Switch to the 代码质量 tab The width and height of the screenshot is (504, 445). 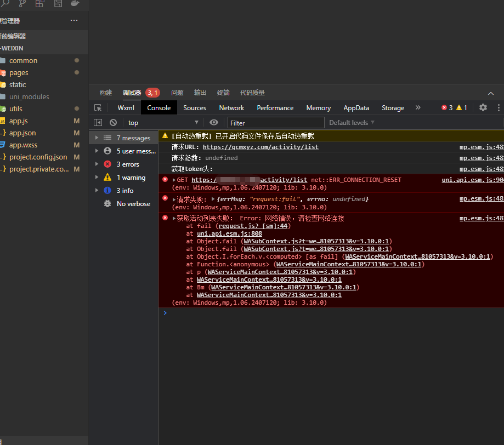point(252,93)
